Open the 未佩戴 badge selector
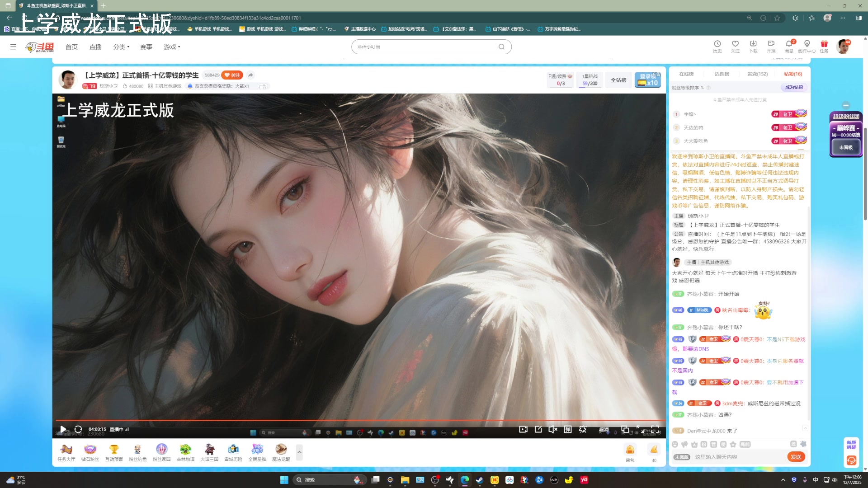 682,457
